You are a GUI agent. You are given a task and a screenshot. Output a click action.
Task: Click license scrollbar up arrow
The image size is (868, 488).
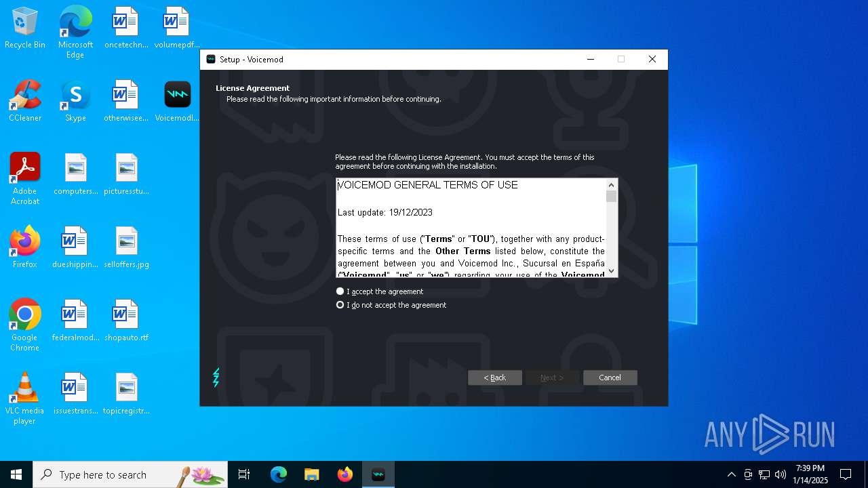pos(612,184)
